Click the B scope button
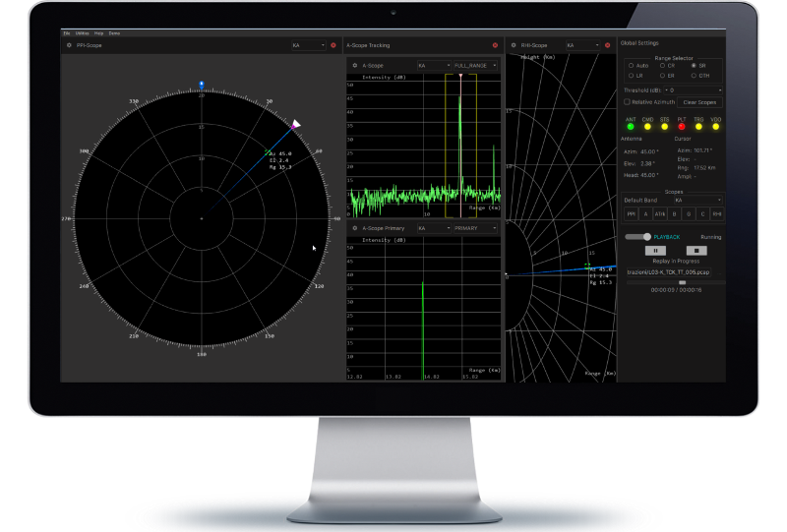 tap(674, 214)
